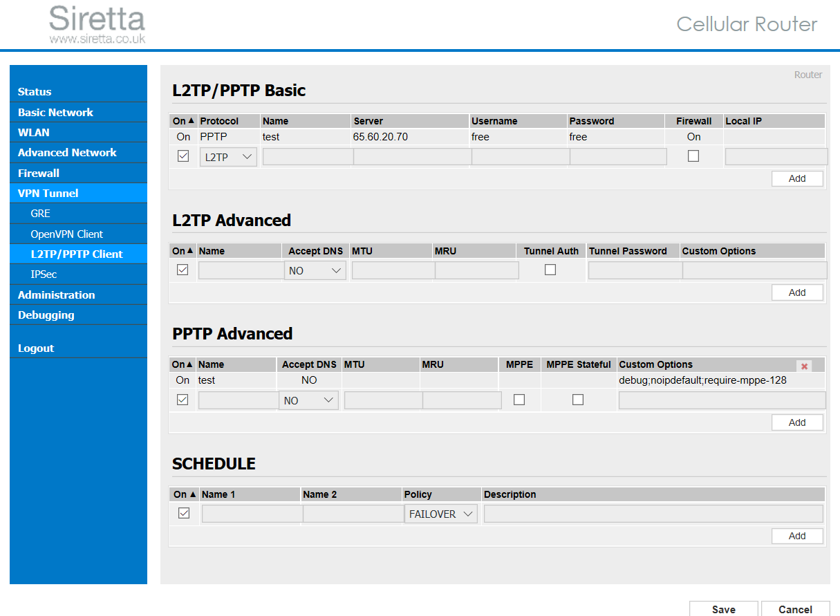Screen dimensions: 840x616
Task: Click Description field in SCHEDULE
Action: coord(653,513)
